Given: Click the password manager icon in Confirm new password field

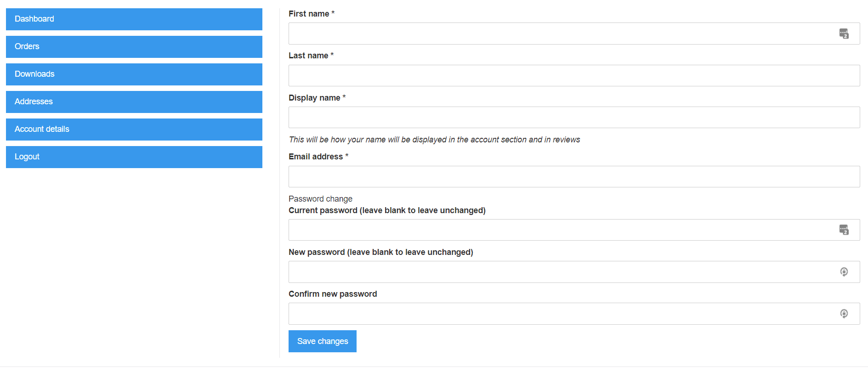Looking at the screenshot, I should click(844, 314).
